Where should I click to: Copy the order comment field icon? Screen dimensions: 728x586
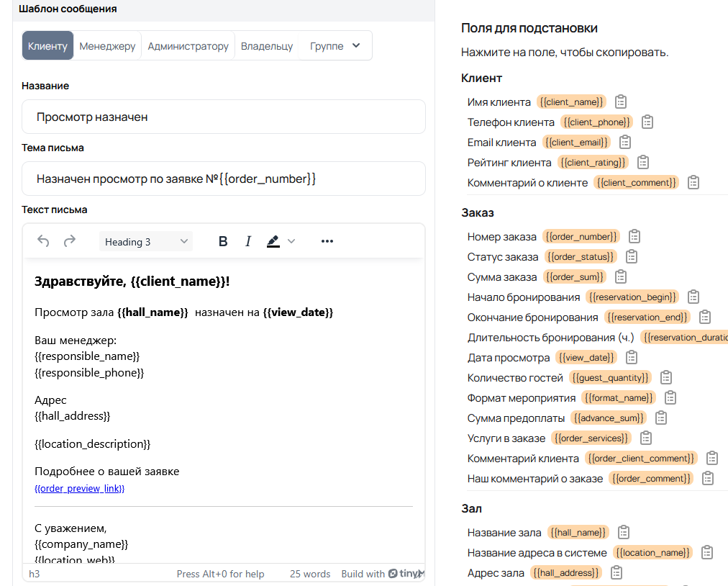click(708, 478)
